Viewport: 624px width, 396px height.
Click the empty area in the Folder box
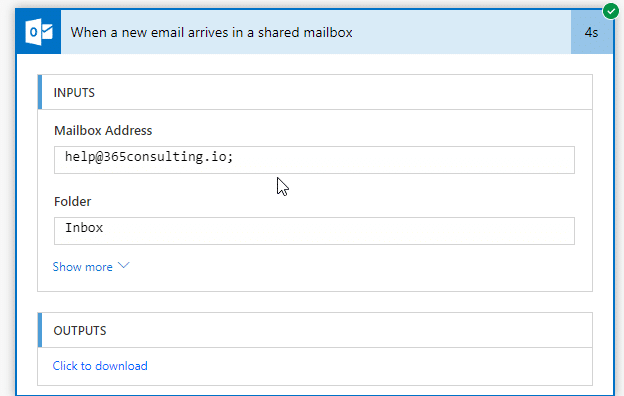tap(338, 231)
